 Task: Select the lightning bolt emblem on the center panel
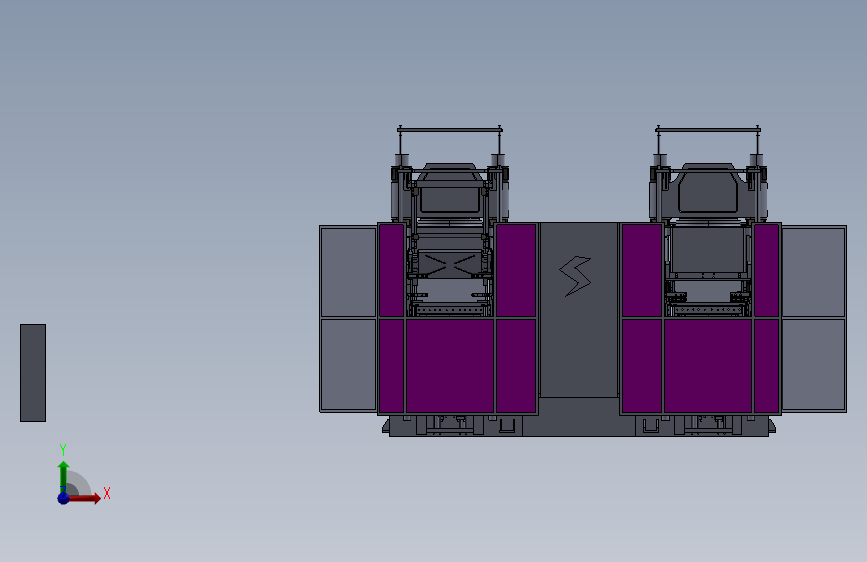coord(575,275)
